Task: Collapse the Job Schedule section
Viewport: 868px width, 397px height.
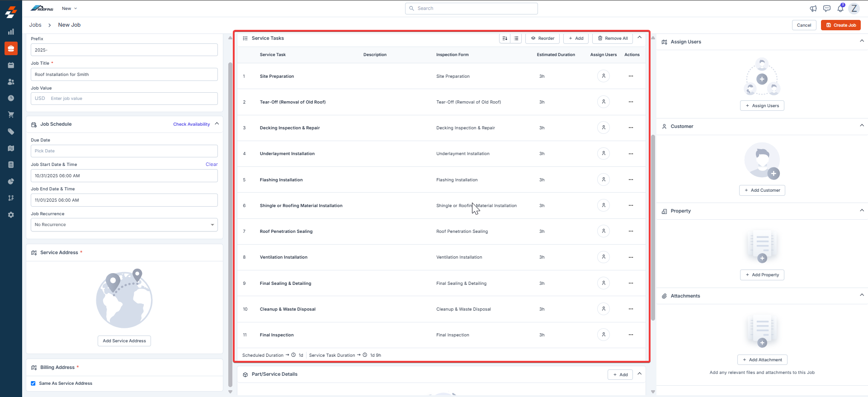Action: pyautogui.click(x=217, y=123)
